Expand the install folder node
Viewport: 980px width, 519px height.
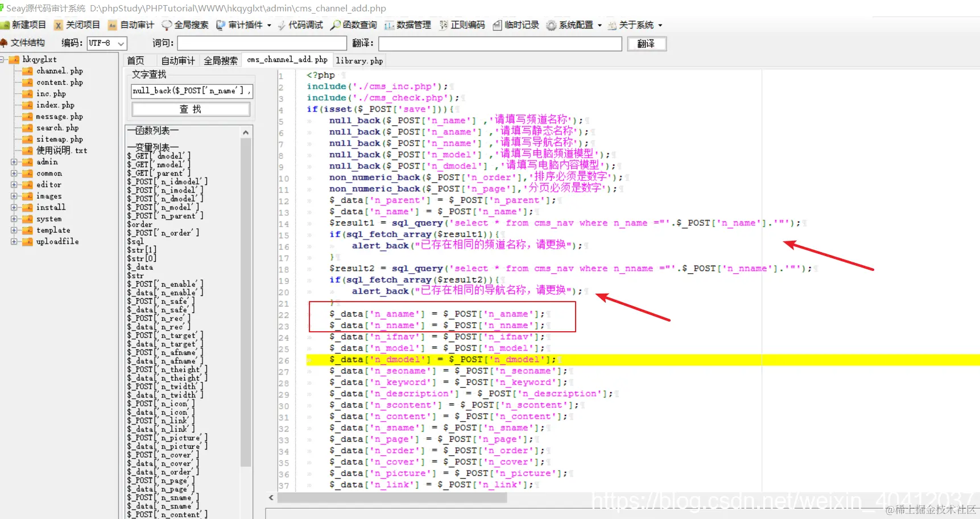point(14,208)
